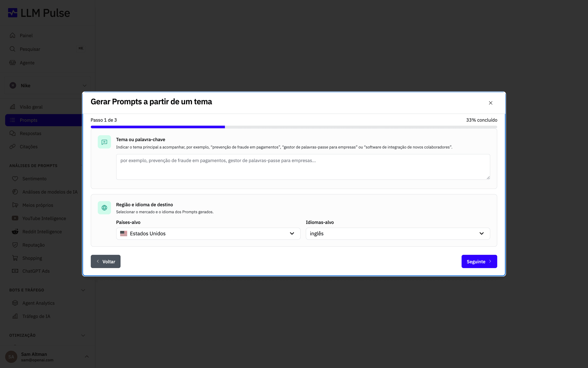Click the Respostas chat bubbles icon
Viewport: 588px width, 368px height.
12,133
